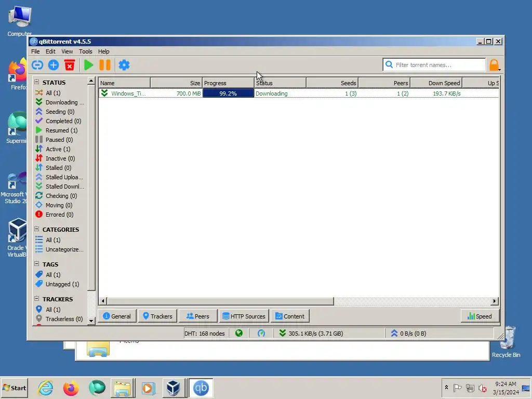This screenshot has height=399, width=532.
Task: Collapse the TRACKERS section
Action: [x=37, y=299]
